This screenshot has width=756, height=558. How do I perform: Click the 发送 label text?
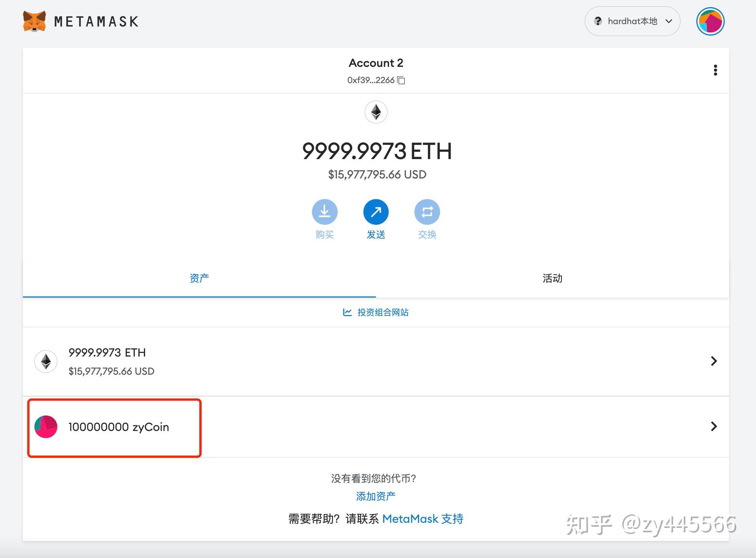click(x=376, y=235)
